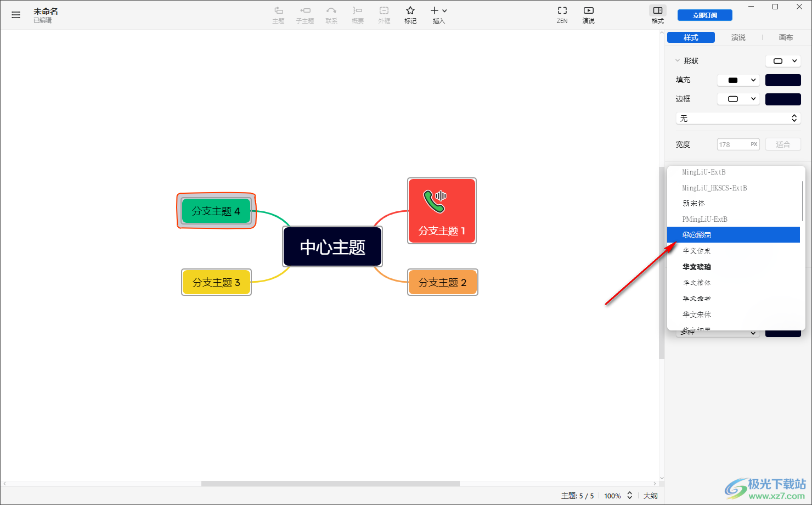The height and width of the screenshot is (505, 812).
Task: Start the 演说 presentation mode
Action: (x=589, y=15)
